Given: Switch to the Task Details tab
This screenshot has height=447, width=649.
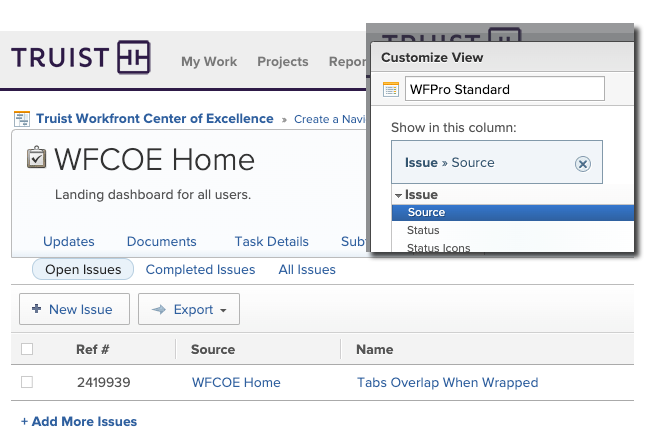Looking at the screenshot, I should (x=271, y=241).
